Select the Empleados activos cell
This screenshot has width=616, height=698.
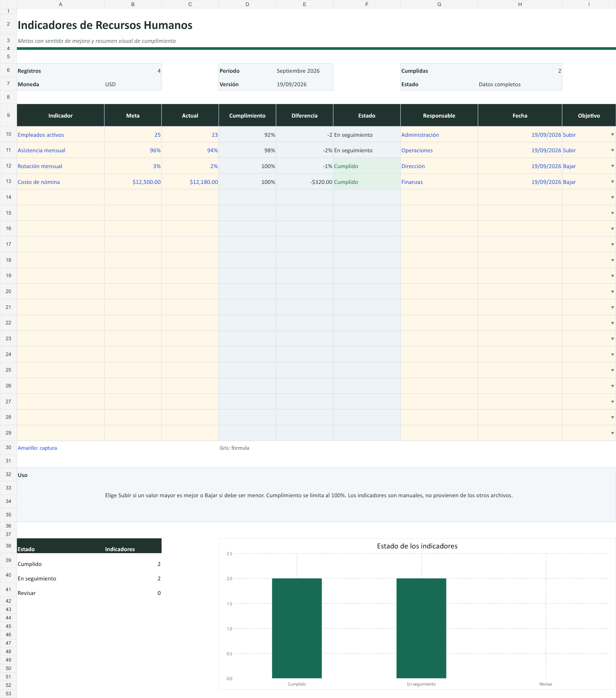[60, 134]
